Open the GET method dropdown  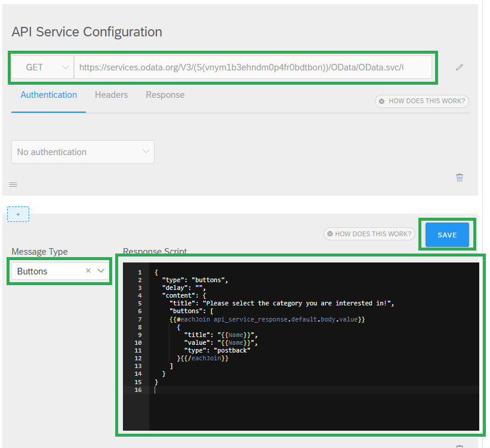(43, 67)
